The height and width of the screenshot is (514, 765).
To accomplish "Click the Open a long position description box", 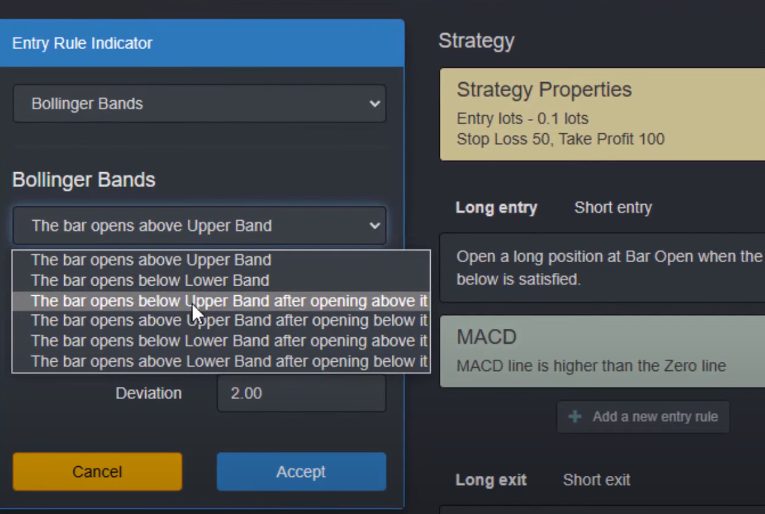I will [603, 268].
